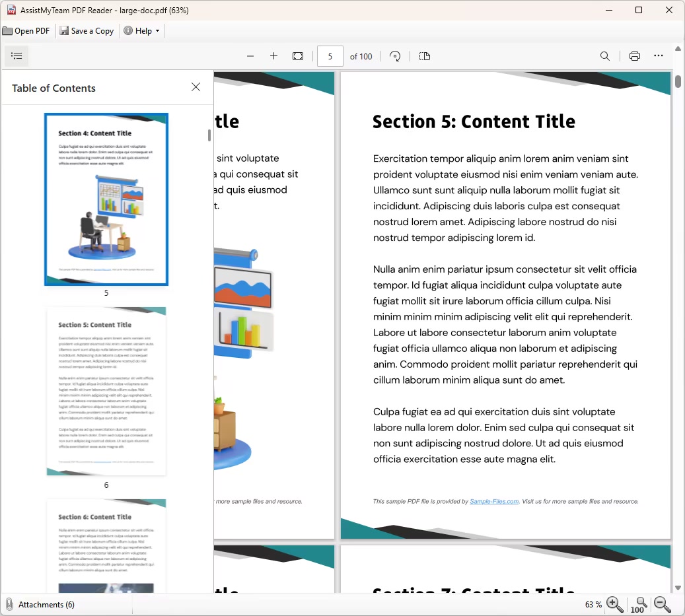685x616 pixels.
Task: Open the search magnifier in toolbar
Action: coord(604,56)
